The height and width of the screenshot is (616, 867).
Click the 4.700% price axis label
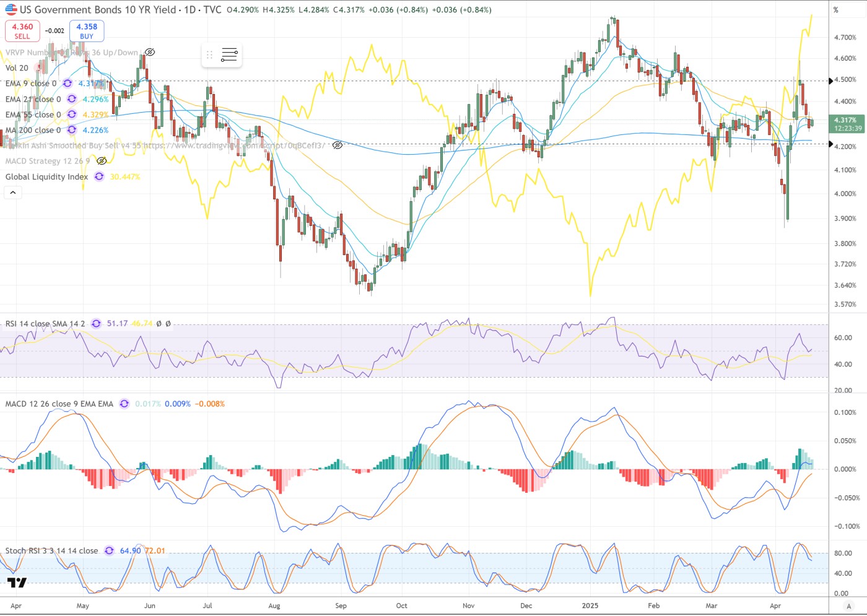click(845, 38)
